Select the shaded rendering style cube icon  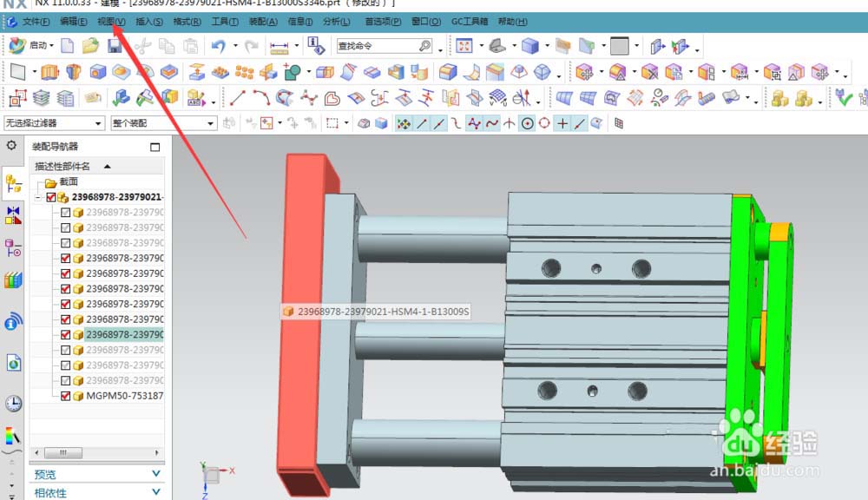(x=529, y=45)
